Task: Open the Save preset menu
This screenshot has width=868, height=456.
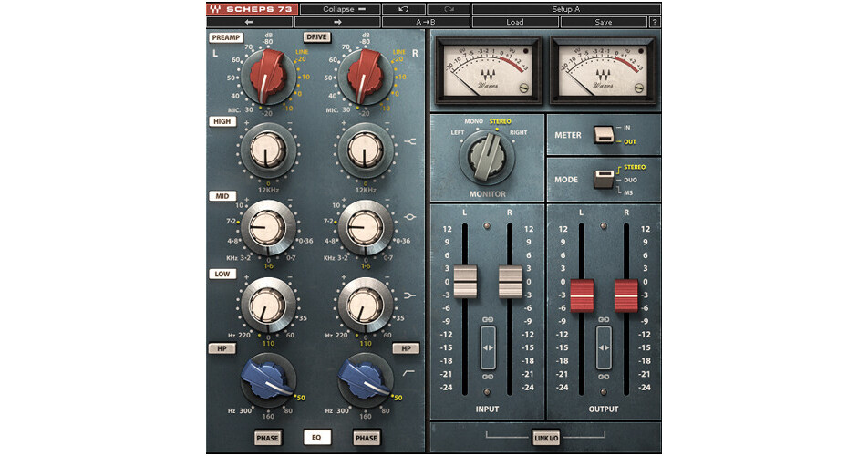Action: 604,22
